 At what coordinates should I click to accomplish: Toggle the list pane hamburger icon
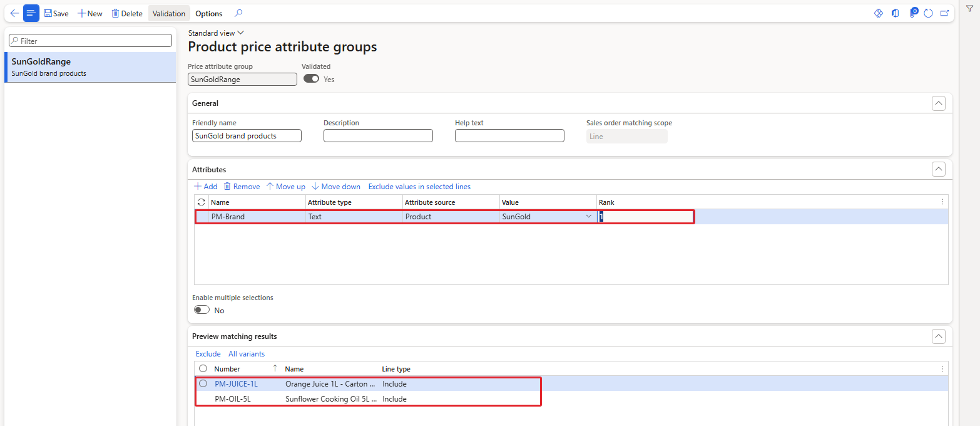click(31, 13)
